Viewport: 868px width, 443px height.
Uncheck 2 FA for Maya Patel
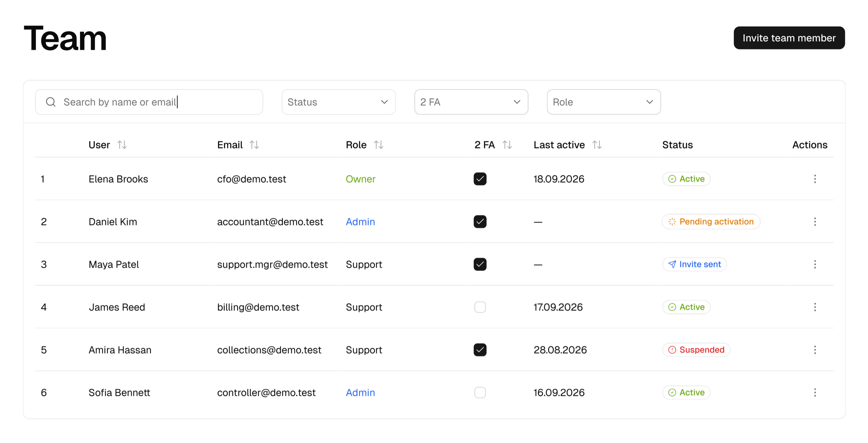coord(480,264)
